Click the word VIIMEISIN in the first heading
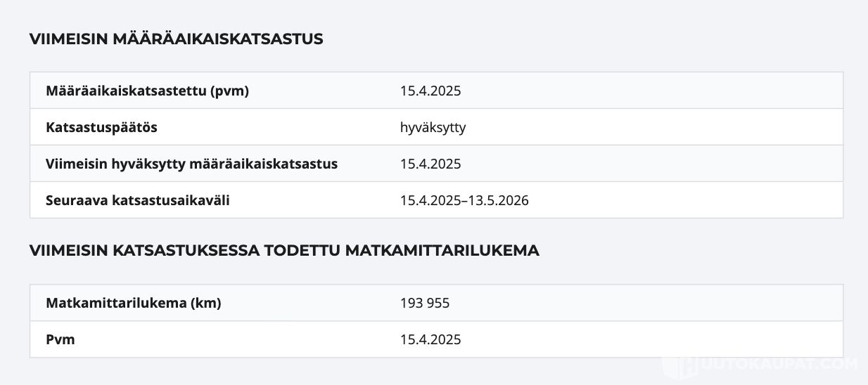868x385 pixels. pos(68,39)
